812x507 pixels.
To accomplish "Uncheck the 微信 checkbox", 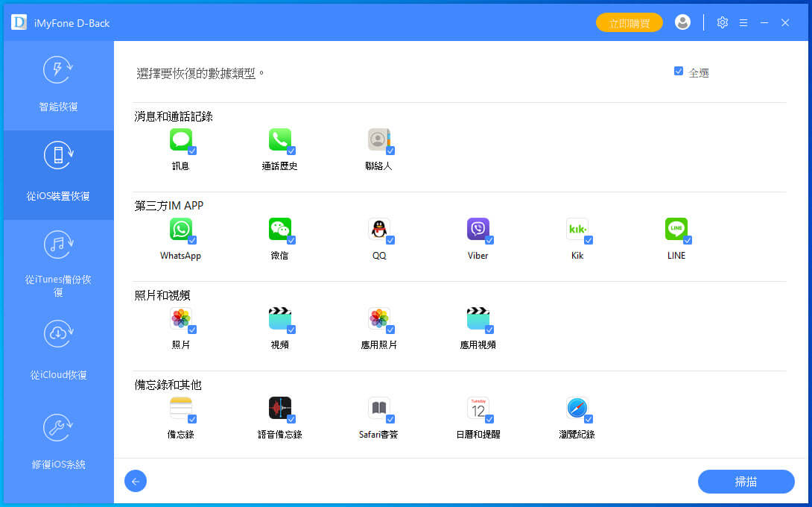I will [291, 240].
